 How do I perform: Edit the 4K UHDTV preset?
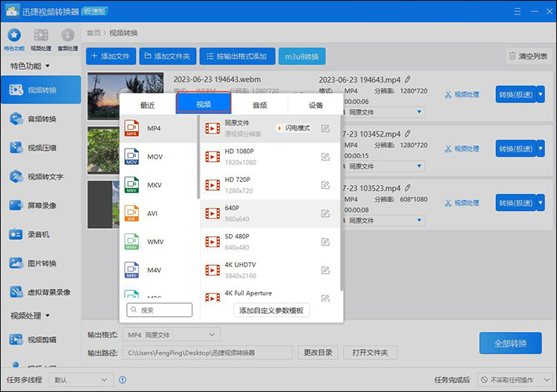click(325, 270)
